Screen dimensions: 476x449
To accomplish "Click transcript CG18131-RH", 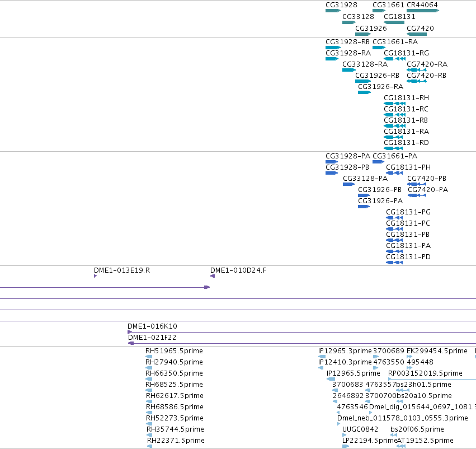I will click(406, 98).
